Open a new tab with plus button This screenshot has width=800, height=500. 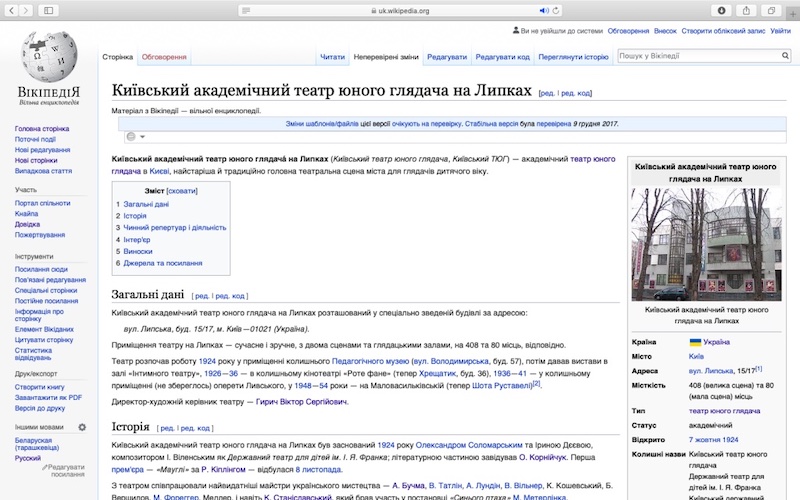point(793,14)
